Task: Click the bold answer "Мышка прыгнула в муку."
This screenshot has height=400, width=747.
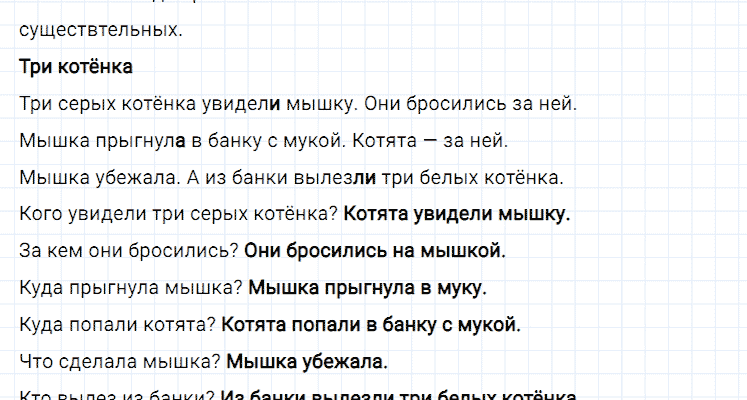Action: tap(366, 288)
